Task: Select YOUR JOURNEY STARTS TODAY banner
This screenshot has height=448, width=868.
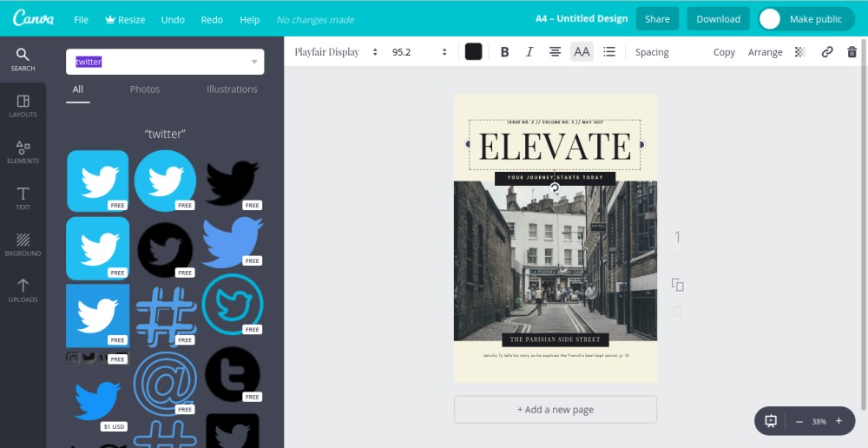Action: (555, 178)
